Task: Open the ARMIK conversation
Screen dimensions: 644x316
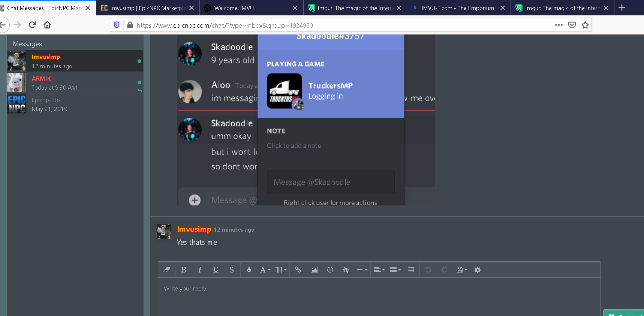Action: pyautogui.click(x=75, y=82)
